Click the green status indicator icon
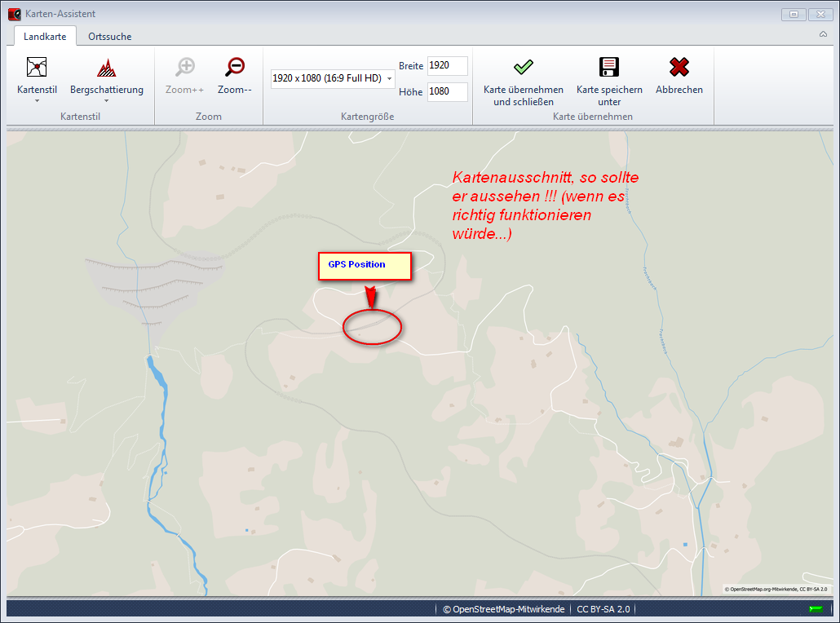The width and height of the screenshot is (840, 623). click(815, 609)
